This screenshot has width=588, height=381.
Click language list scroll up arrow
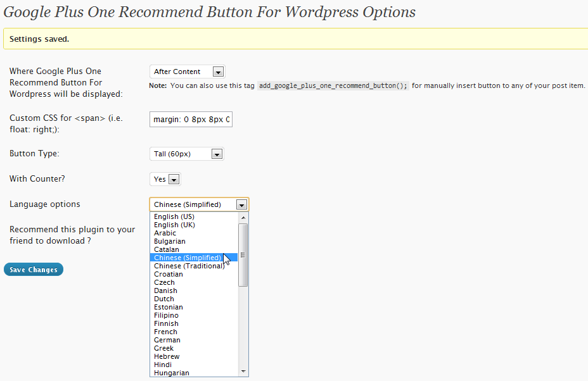tap(243, 217)
